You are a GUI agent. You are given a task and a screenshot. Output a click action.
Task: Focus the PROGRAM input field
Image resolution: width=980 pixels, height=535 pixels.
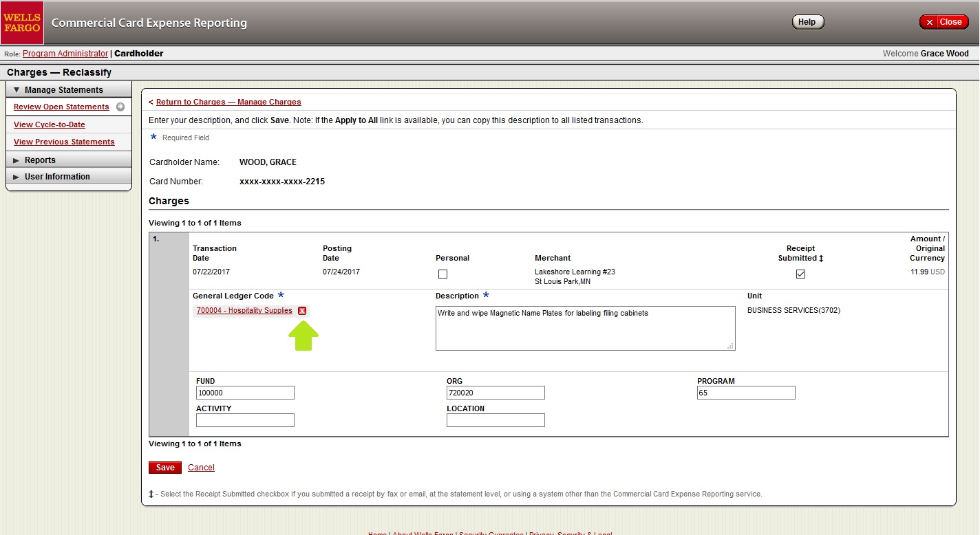746,393
